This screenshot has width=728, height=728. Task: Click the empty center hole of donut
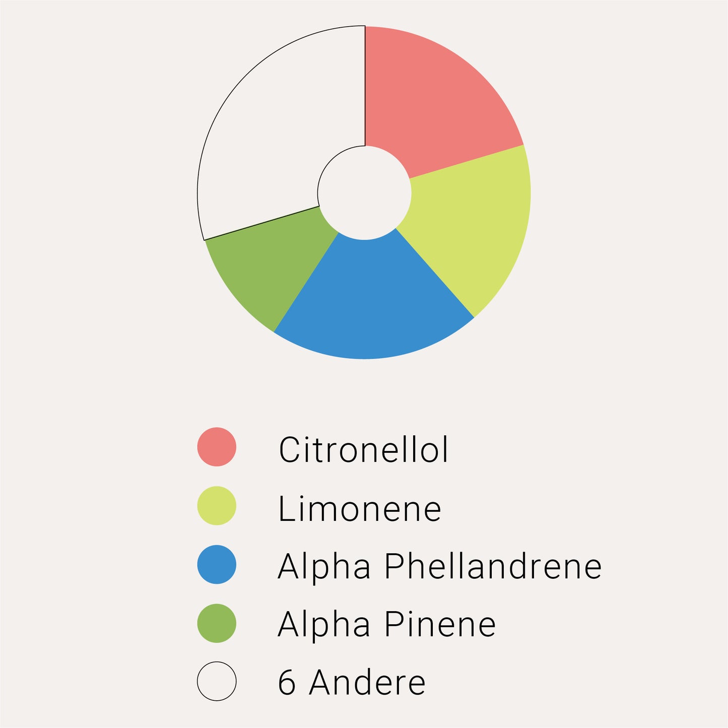[364, 193]
